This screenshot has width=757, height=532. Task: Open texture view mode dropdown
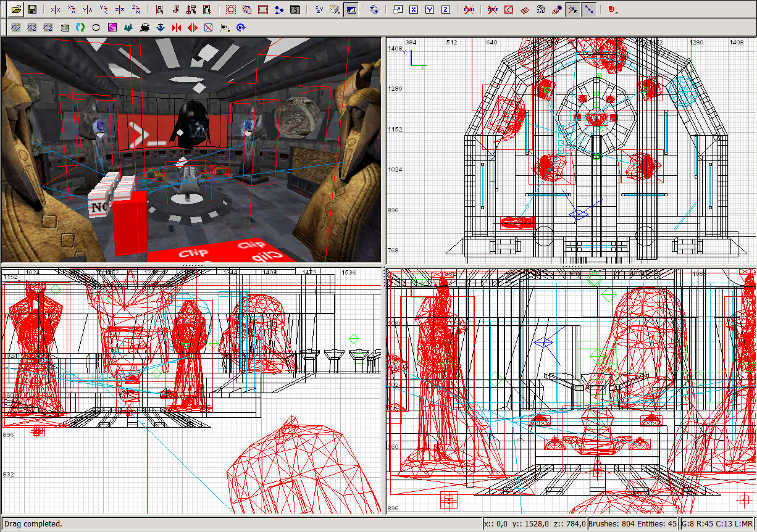[334, 9]
